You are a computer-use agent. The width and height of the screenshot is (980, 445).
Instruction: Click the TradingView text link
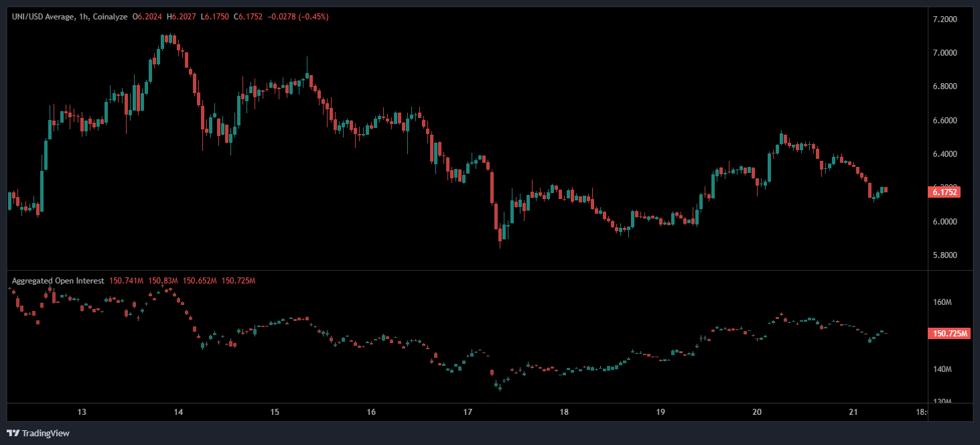(x=46, y=434)
